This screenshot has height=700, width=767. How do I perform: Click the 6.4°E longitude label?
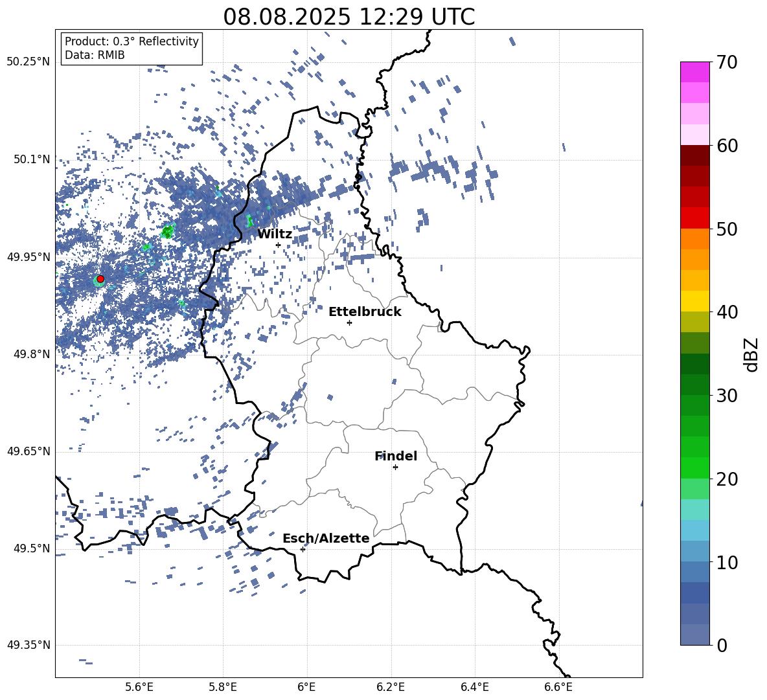tap(475, 687)
